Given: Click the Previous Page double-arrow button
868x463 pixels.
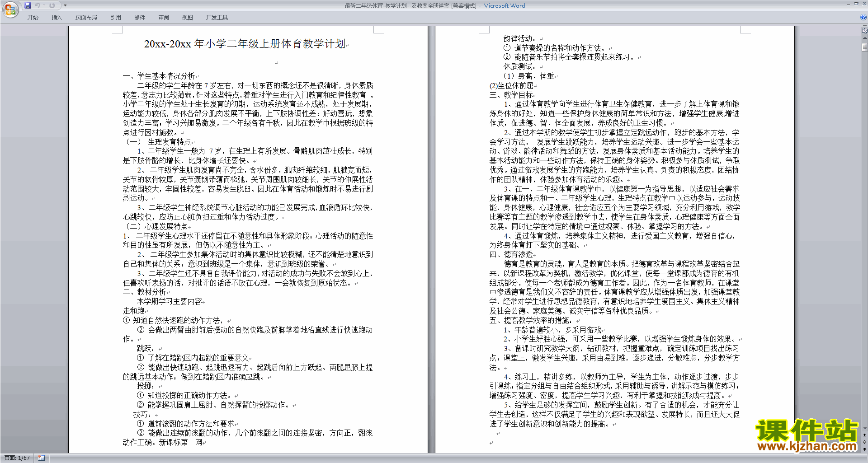Looking at the screenshot, I should (865, 435).
